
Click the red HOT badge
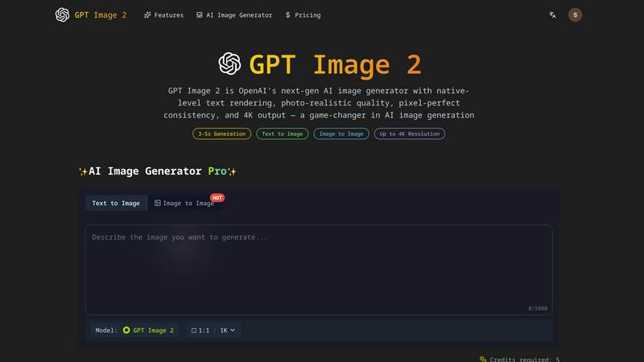coord(217,198)
